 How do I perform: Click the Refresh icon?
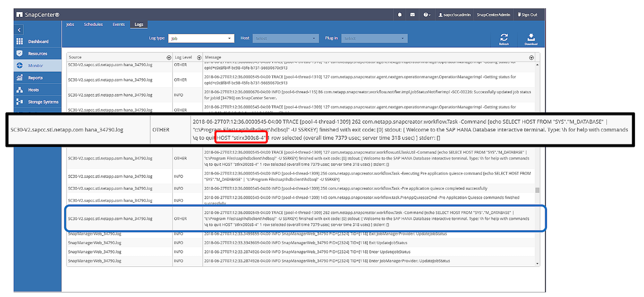coord(504,38)
